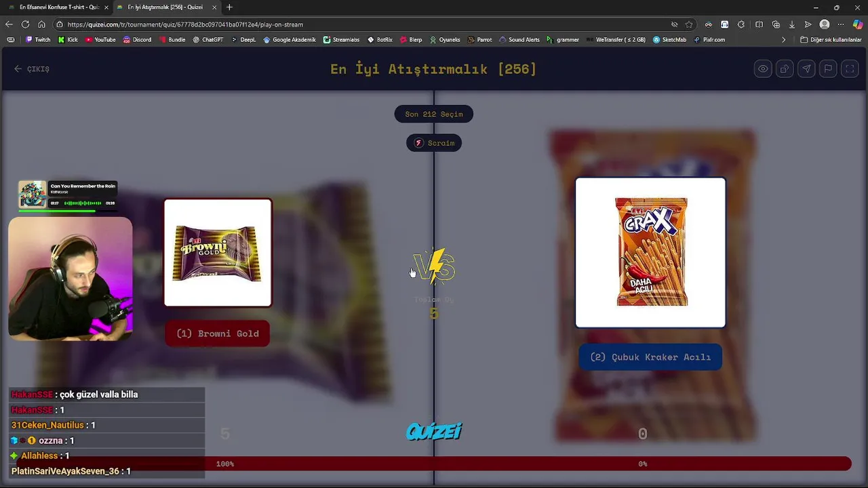Vote for (1) Browni Gold button

point(218,333)
